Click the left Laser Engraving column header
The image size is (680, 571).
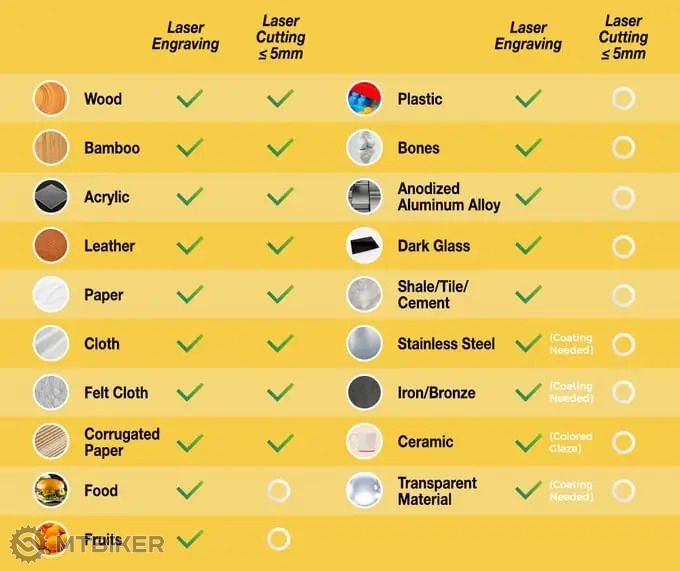(185, 36)
